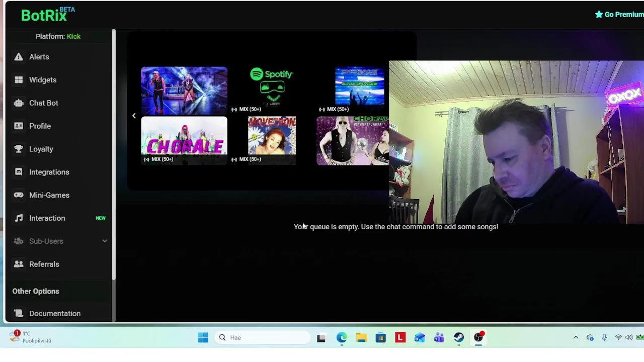Image resolution: width=644 pixels, height=362 pixels.
Task: Open File Explorer from taskbar
Action: point(361,338)
